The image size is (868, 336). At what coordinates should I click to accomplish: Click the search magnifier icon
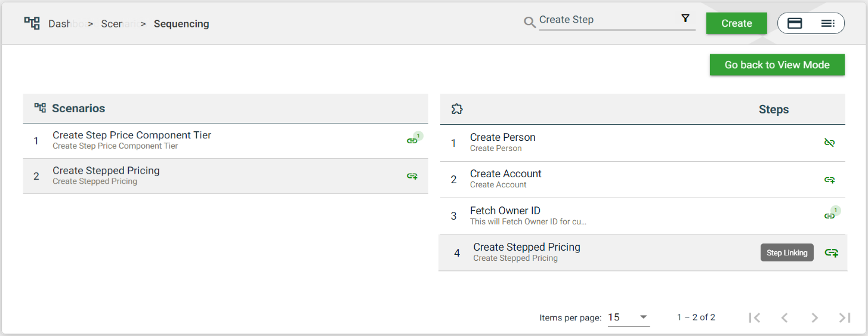click(529, 23)
